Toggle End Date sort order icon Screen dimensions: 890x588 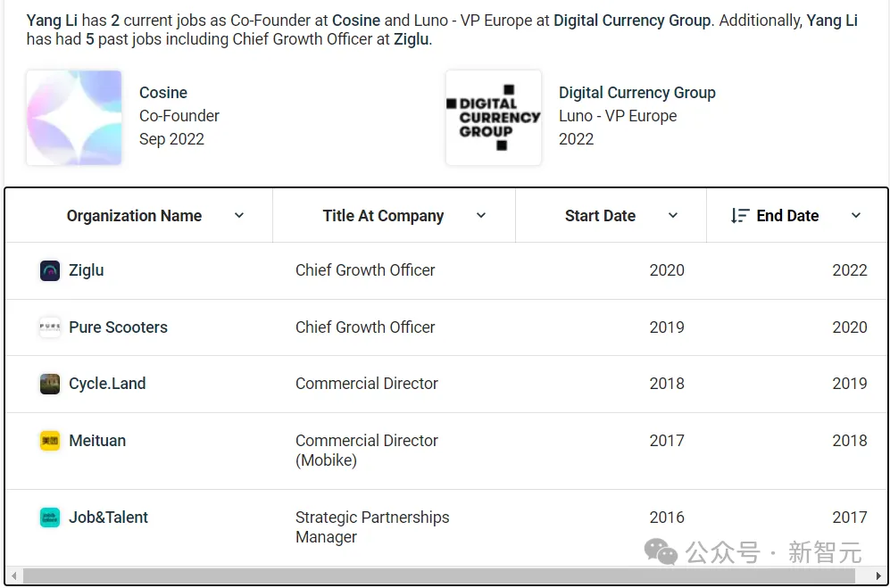pyautogui.click(x=740, y=216)
